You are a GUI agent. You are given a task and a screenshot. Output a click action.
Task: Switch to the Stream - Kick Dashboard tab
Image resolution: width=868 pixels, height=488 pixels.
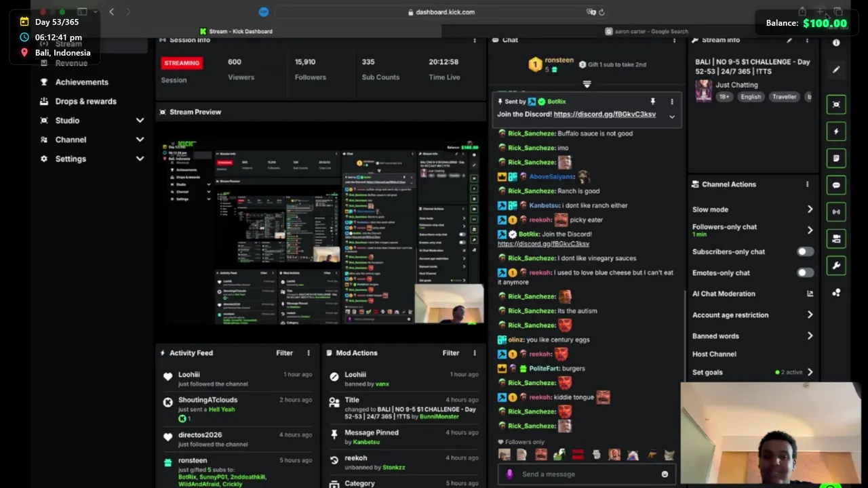(236, 31)
